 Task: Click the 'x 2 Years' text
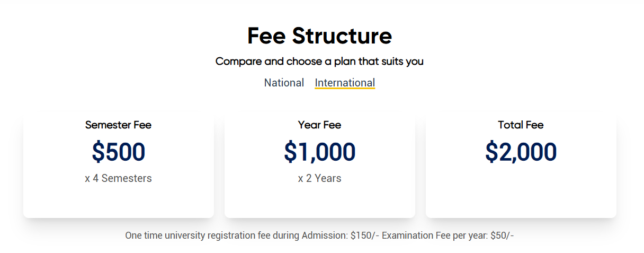(x=319, y=178)
